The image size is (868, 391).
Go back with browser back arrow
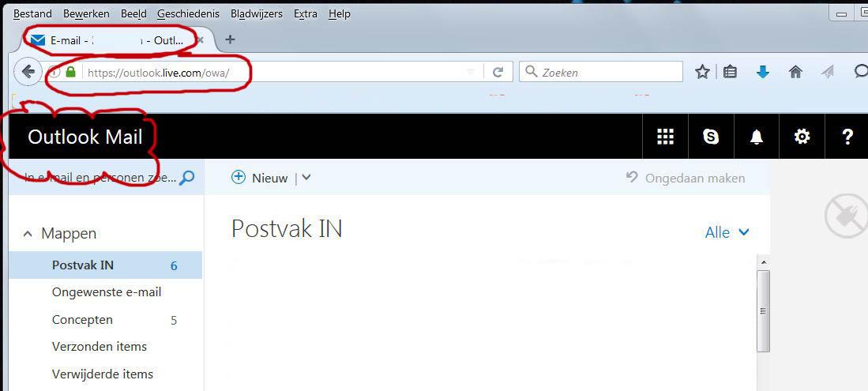[28, 72]
